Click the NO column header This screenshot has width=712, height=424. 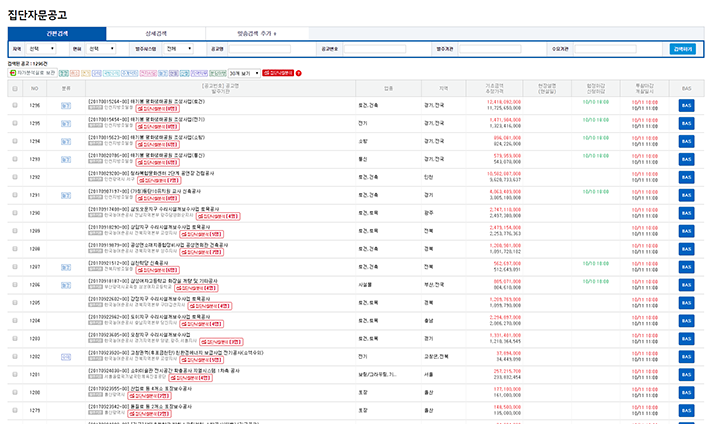(x=35, y=89)
